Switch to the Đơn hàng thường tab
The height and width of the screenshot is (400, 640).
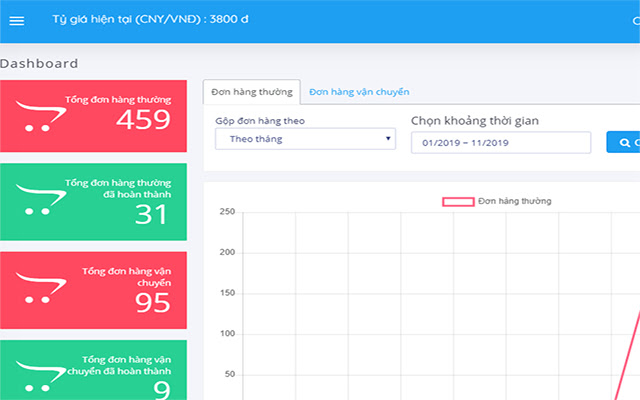252,92
